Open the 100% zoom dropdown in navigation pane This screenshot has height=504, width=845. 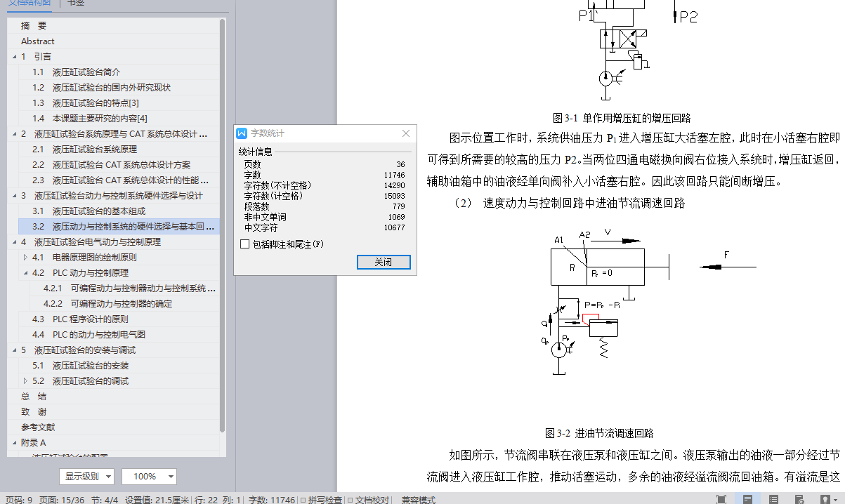point(149,476)
